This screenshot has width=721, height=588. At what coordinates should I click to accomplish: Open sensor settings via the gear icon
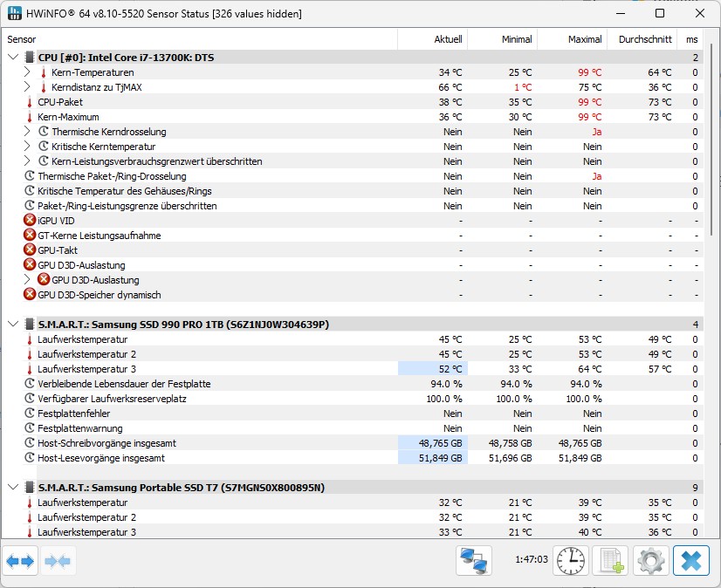pos(650,561)
